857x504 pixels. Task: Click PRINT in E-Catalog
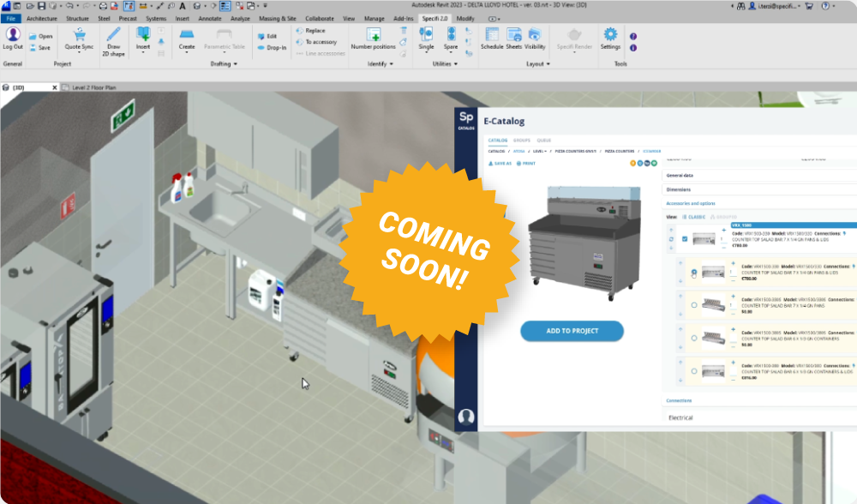tap(526, 164)
